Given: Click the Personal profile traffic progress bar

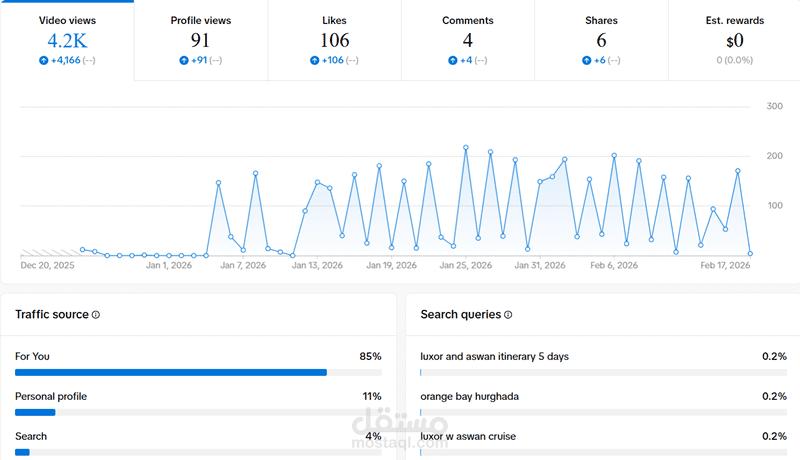Looking at the screenshot, I should [35, 412].
